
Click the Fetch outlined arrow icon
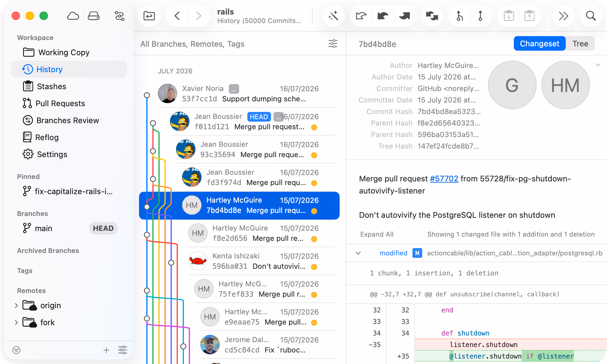(361, 16)
